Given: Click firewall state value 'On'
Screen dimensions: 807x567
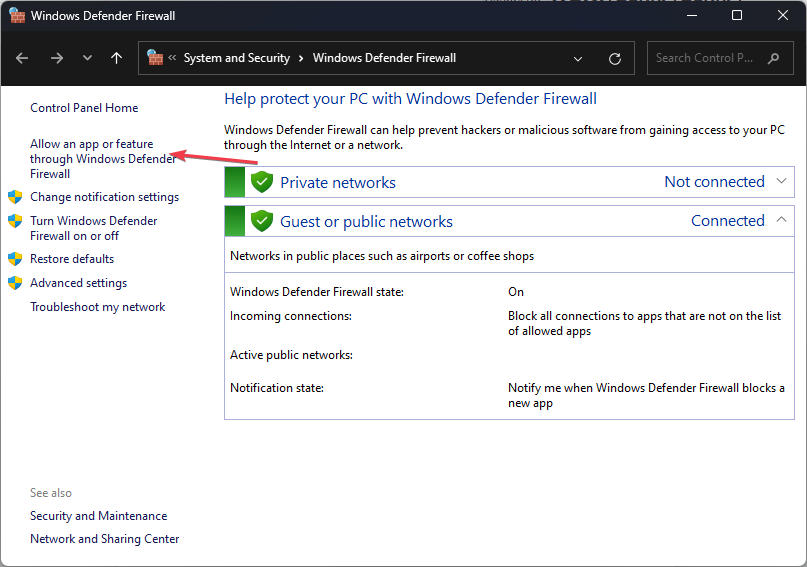Looking at the screenshot, I should pyautogui.click(x=516, y=292).
